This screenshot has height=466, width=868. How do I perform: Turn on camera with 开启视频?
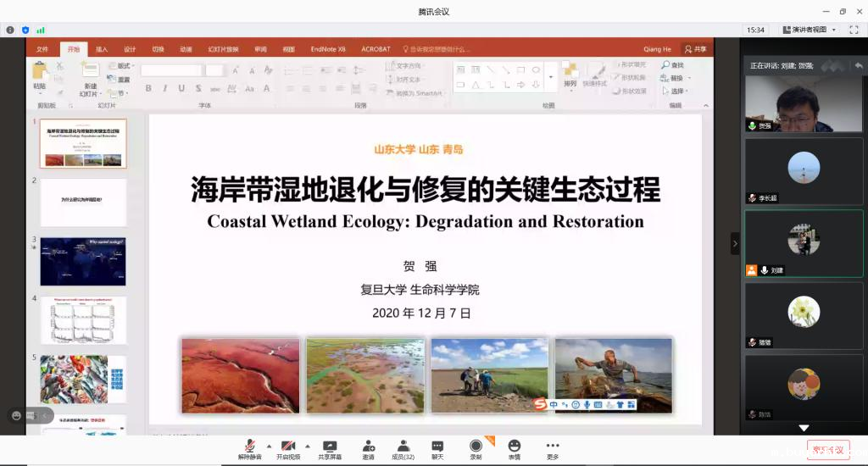(x=288, y=448)
